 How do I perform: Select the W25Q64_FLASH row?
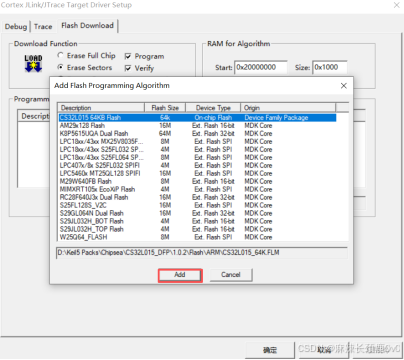(x=197, y=237)
